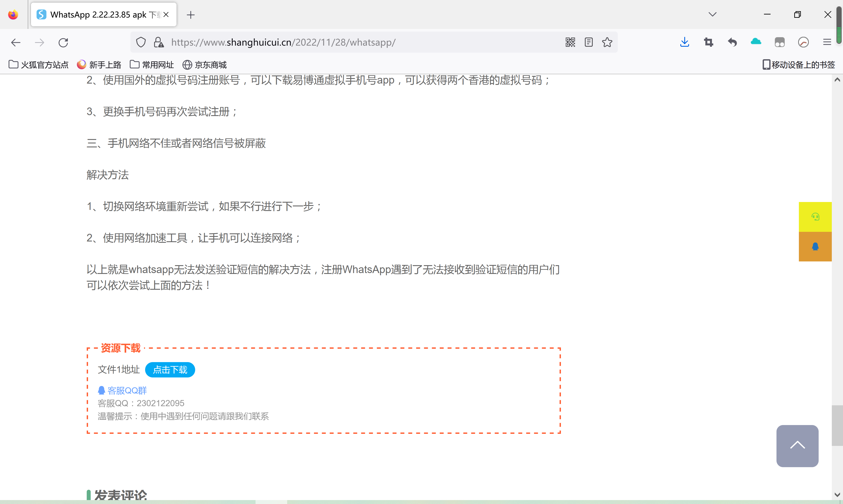Restore down the Firefox window

click(x=798, y=15)
